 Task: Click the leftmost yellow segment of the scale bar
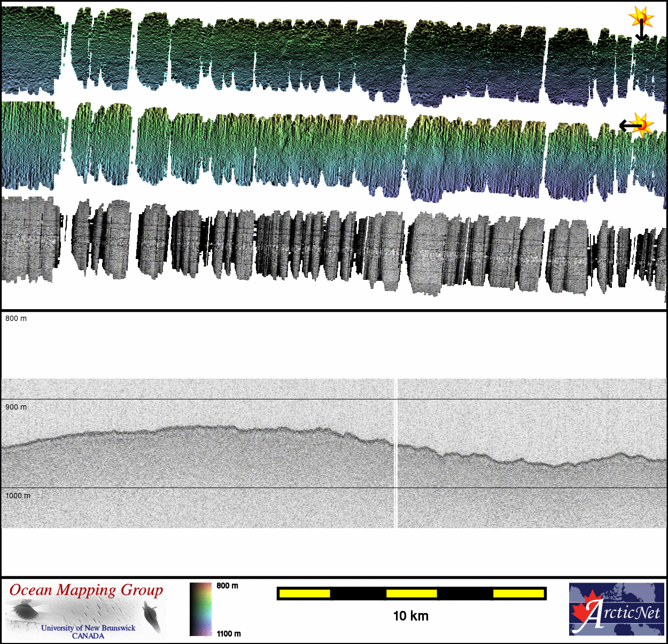click(x=305, y=593)
